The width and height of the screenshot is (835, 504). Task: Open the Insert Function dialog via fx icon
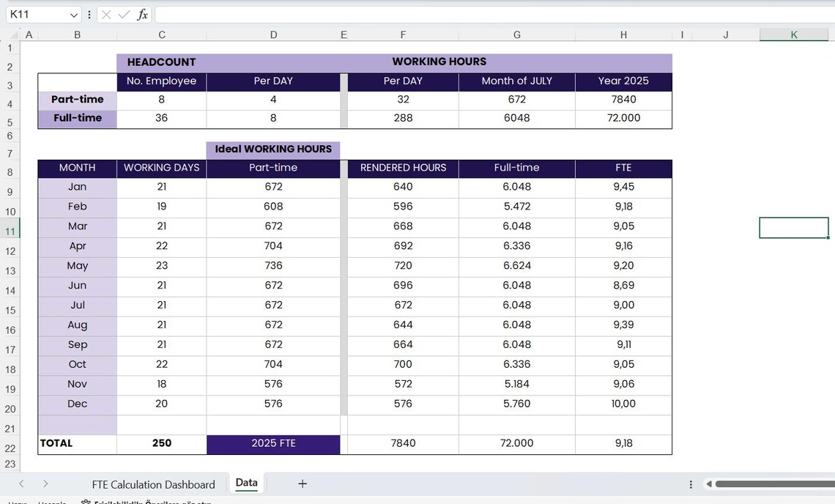pos(141,14)
